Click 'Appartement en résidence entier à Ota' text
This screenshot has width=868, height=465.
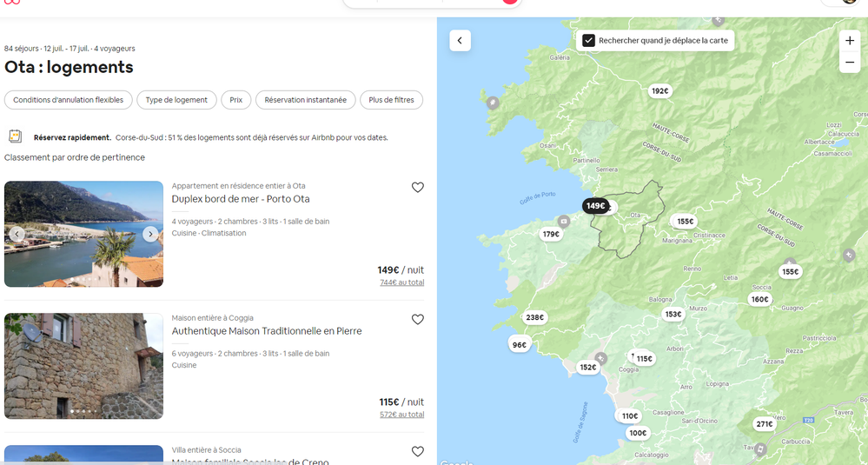(x=239, y=186)
